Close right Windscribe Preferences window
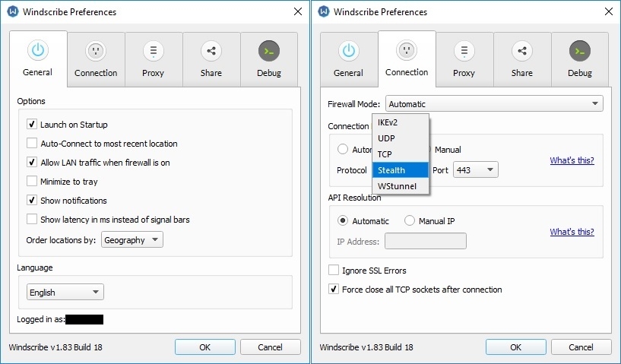 [609, 11]
